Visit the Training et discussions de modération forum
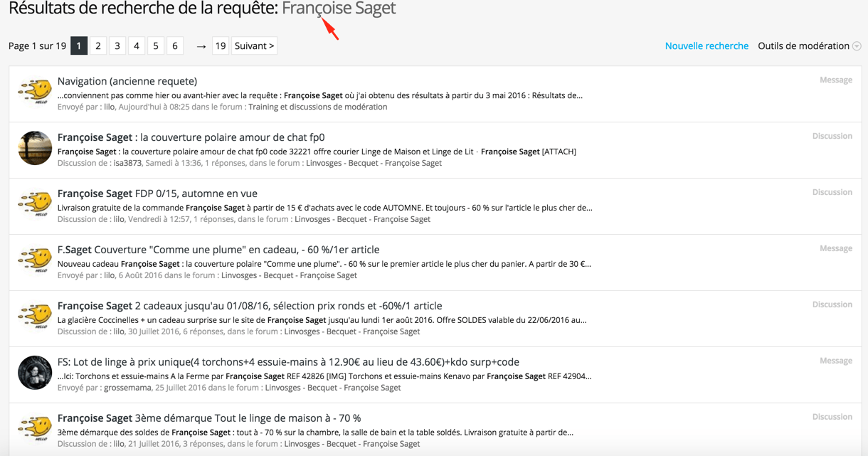The height and width of the screenshot is (456, 868). 318,107
